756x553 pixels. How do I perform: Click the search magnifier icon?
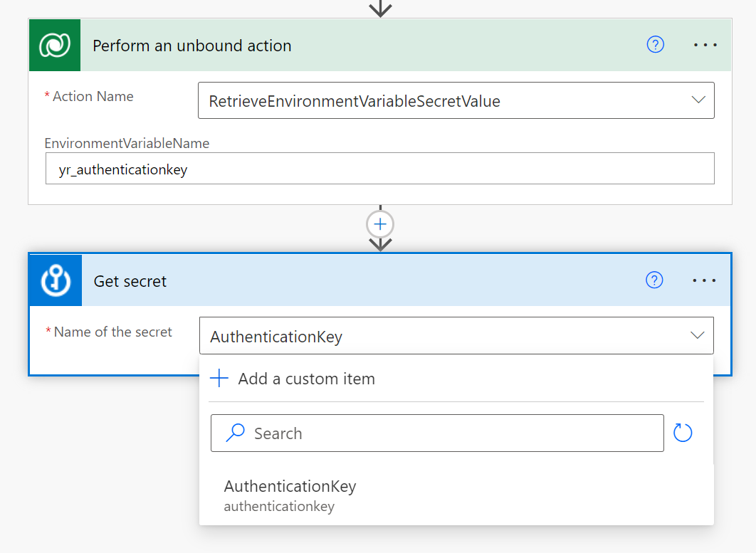coord(235,433)
